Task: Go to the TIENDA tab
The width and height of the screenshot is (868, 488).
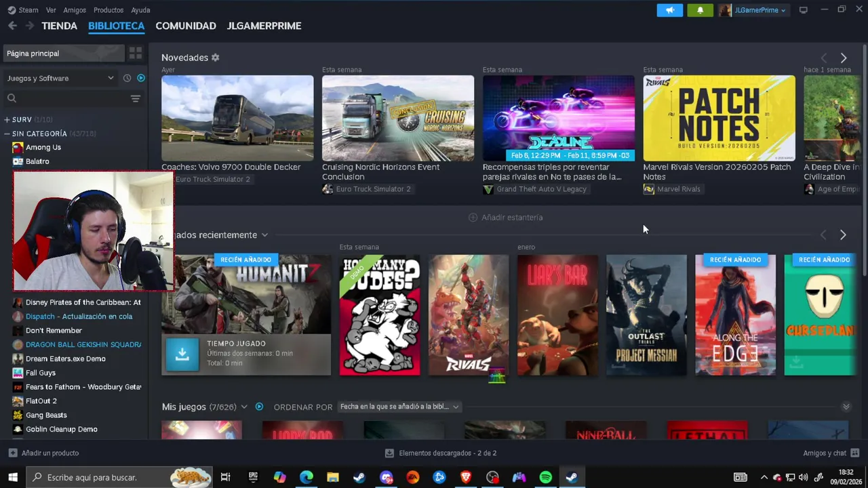Action: [60, 26]
